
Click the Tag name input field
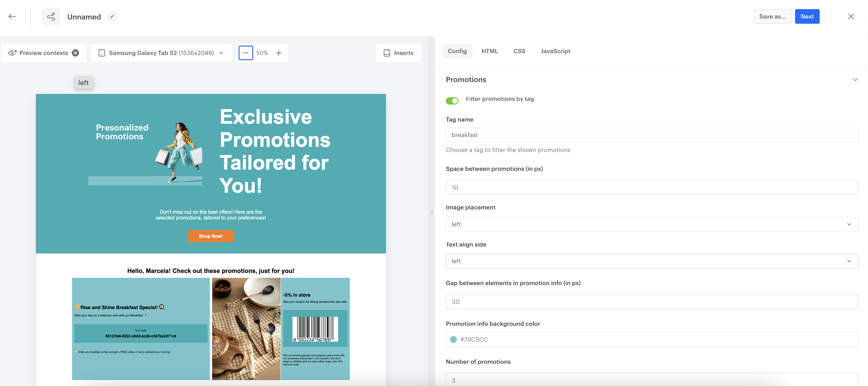coord(652,135)
